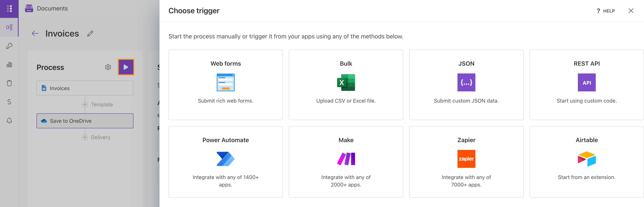Open Process settings gear icon
The height and width of the screenshot is (207, 644).
[108, 67]
